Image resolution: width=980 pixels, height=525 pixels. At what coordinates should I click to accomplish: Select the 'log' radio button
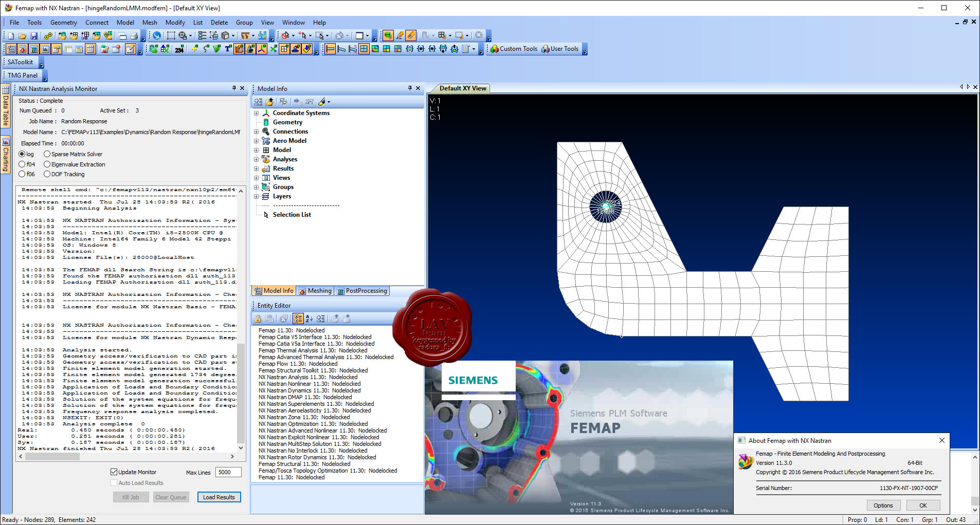coord(22,154)
